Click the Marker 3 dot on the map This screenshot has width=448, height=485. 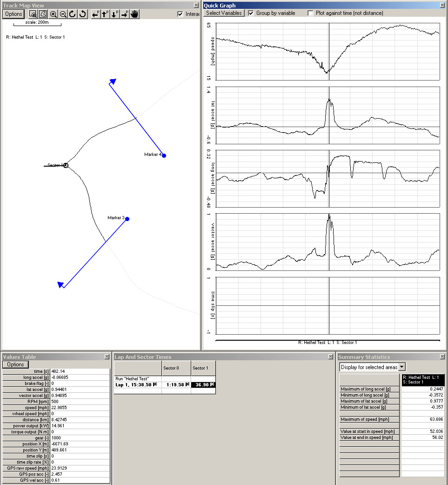[127, 219]
